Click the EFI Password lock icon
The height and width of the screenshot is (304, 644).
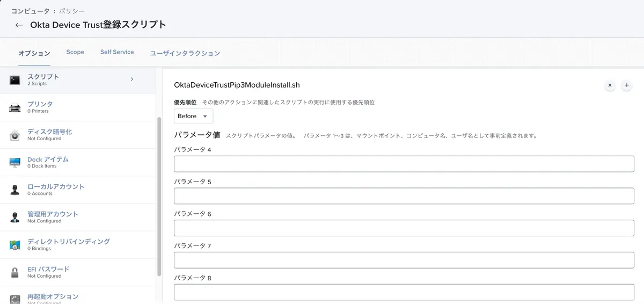(x=14, y=272)
